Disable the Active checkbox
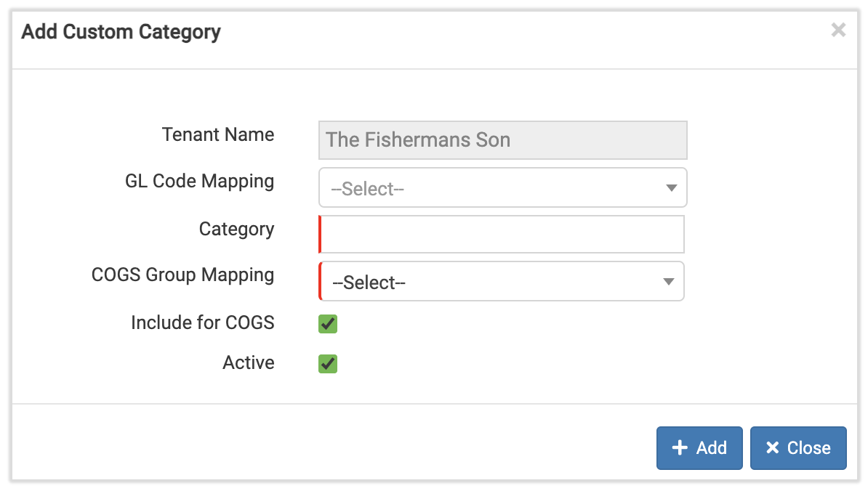 [328, 363]
